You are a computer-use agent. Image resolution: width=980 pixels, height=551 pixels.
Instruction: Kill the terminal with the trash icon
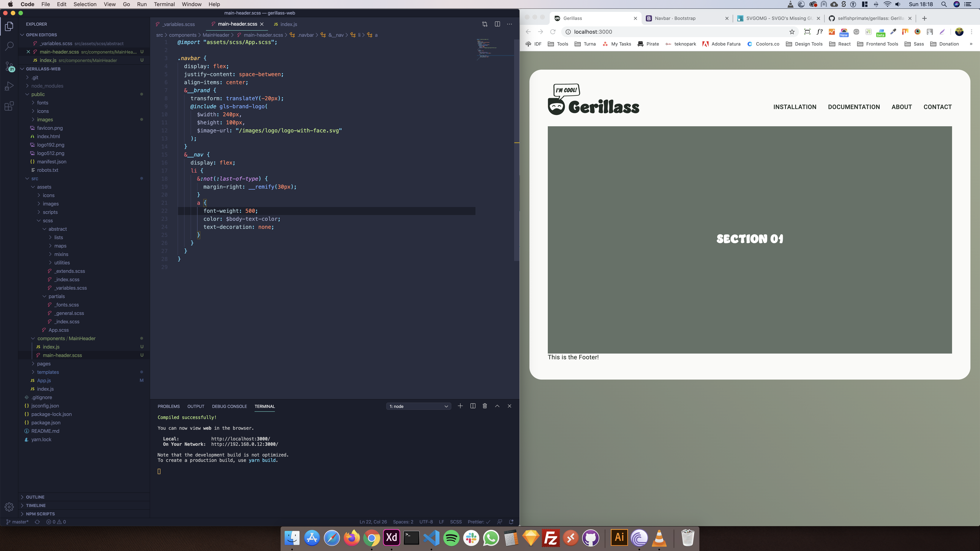[485, 406]
